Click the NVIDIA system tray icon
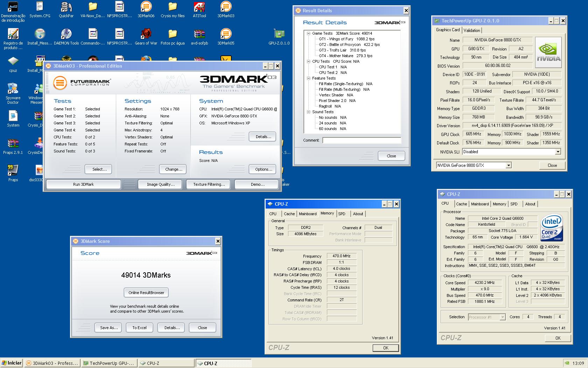The image size is (588, 368). pos(567,363)
